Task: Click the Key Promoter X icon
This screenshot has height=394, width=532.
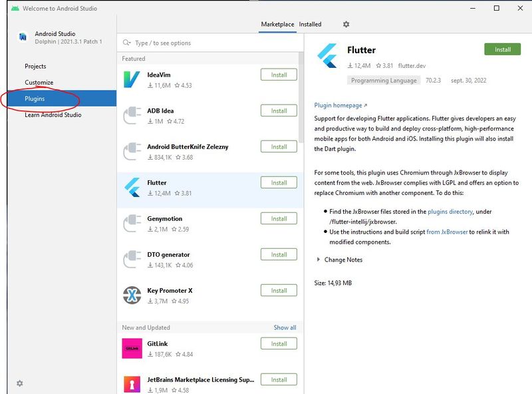Action: point(132,295)
